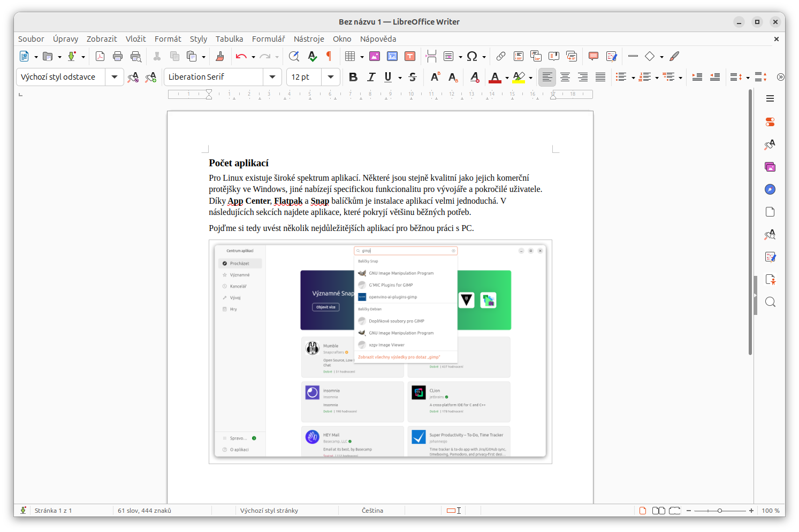The height and width of the screenshot is (532, 799).
Task: Toggle bold formatting
Action: (x=353, y=77)
